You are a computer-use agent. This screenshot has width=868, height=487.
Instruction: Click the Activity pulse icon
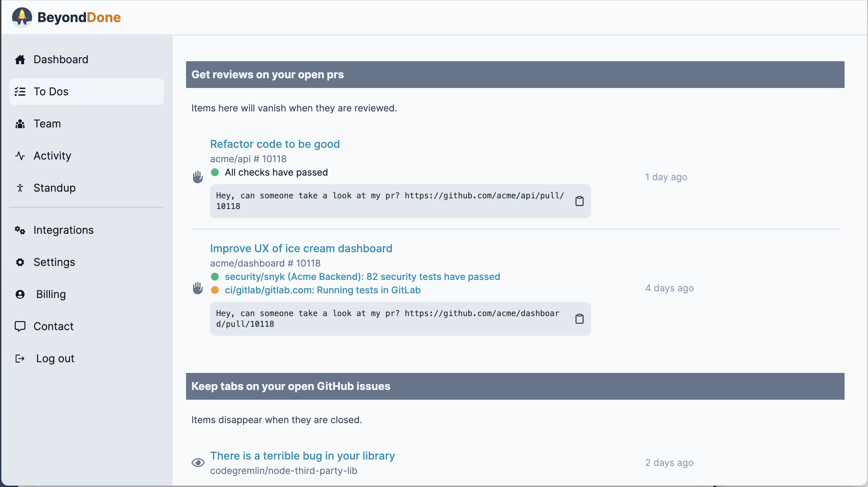coord(20,156)
